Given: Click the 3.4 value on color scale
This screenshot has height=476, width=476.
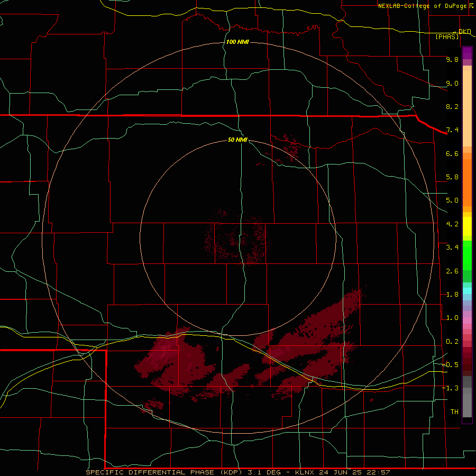Looking at the screenshot, I should [452, 248].
